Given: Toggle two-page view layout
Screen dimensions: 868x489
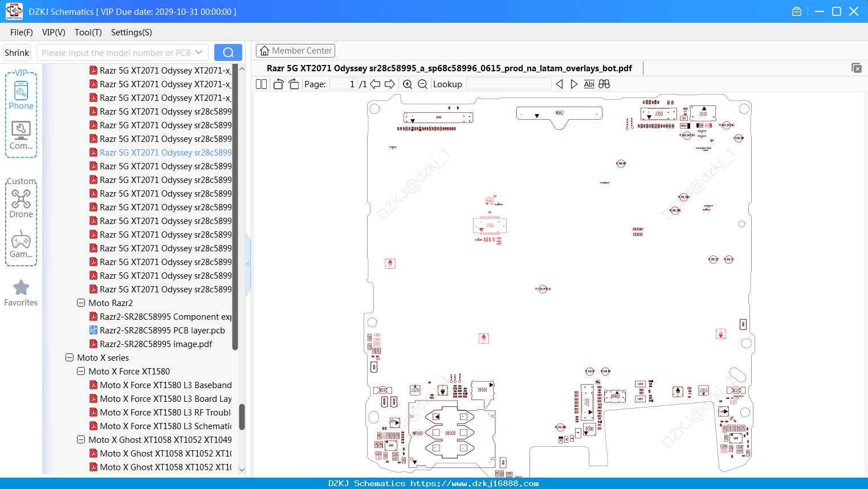Looking at the screenshot, I should click(262, 84).
